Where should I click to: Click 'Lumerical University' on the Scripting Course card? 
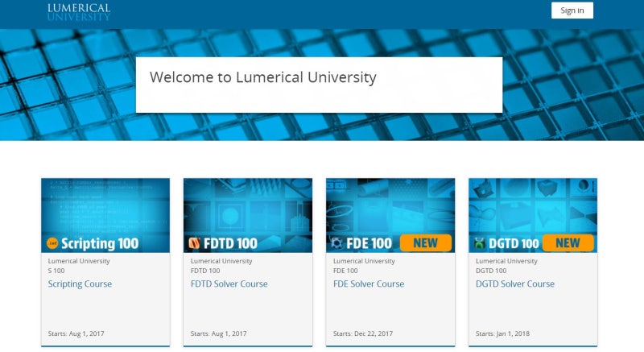click(x=79, y=261)
